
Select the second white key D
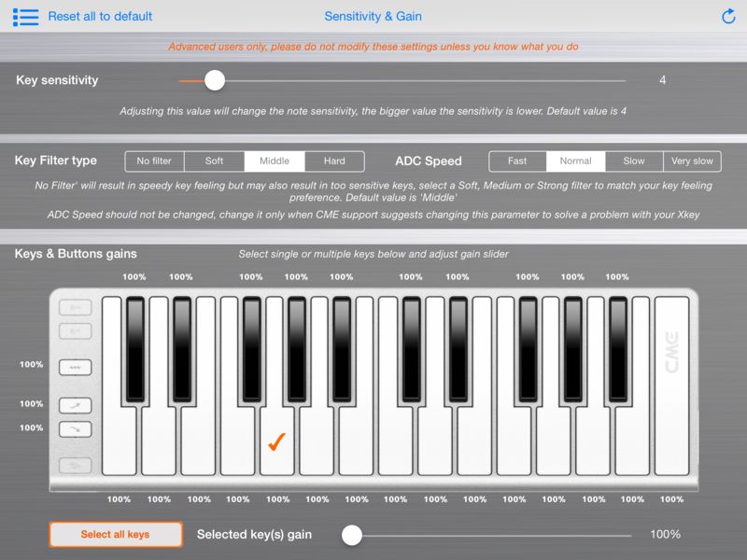click(x=159, y=441)
